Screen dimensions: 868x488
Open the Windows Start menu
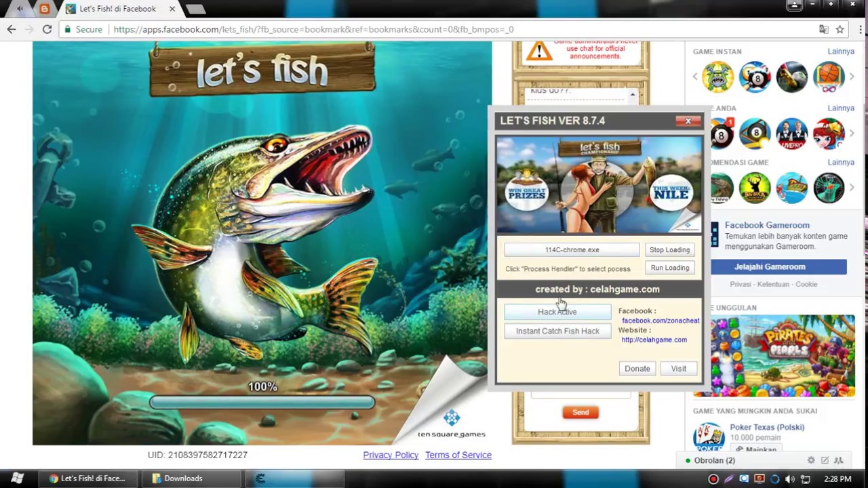click(18, 478)
